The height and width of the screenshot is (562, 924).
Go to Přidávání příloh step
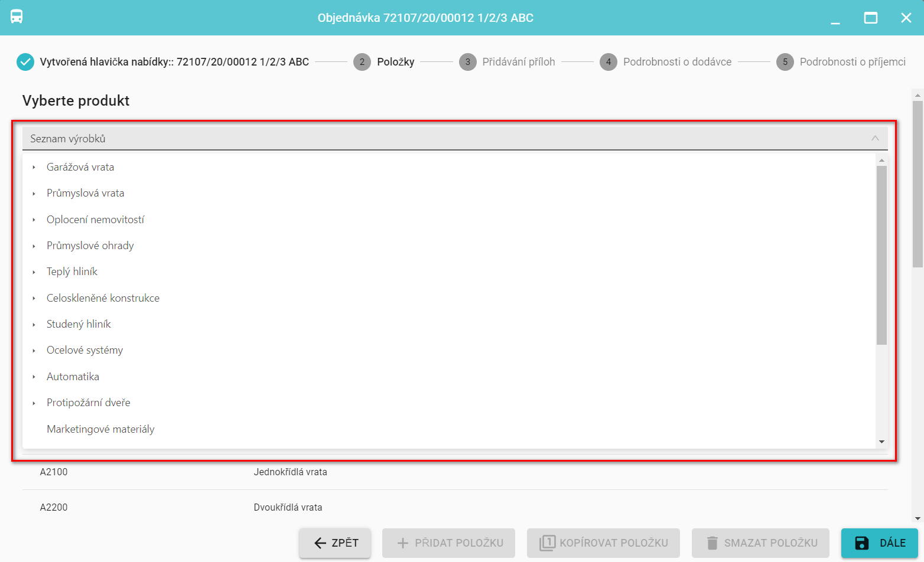(518, 62)
